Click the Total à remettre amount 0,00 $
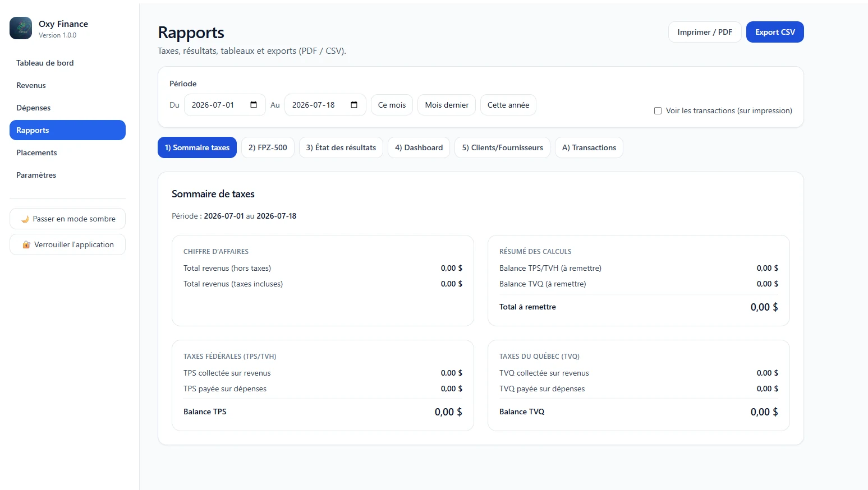The image size is (868, 490). pyautogui.click(x=764, y=307)
